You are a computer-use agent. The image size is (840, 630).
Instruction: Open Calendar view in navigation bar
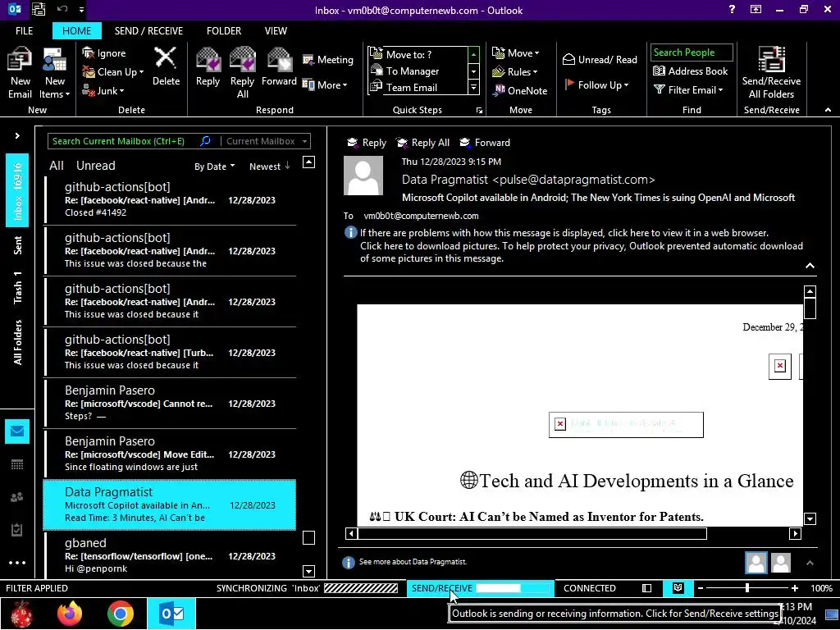[17, 464]
